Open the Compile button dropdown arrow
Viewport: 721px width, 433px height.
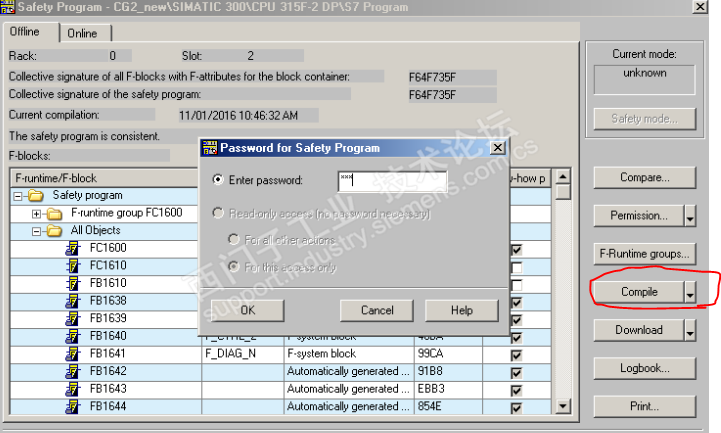[x=690, y=292]
